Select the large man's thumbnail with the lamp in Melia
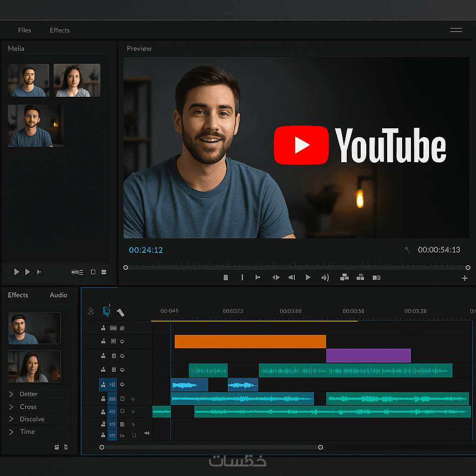Image resolution: width=476 pixels, height=476 pixels. pos(36,126)
